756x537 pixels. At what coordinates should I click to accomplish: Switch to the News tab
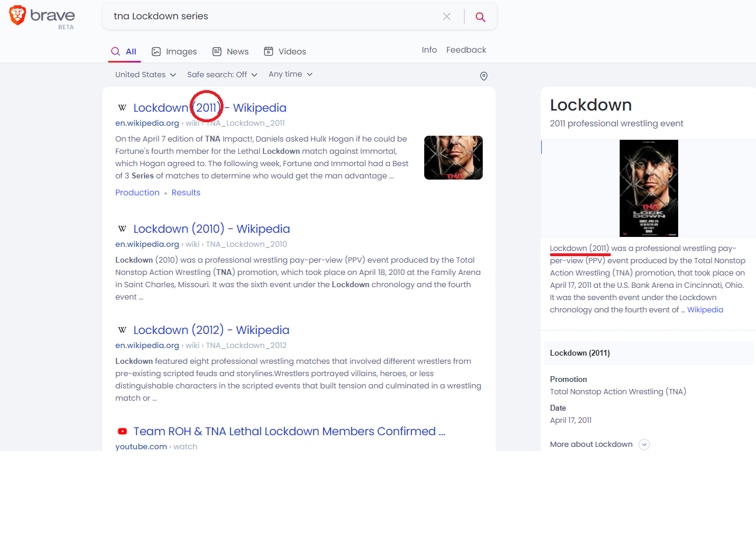[x=231, y=51]
